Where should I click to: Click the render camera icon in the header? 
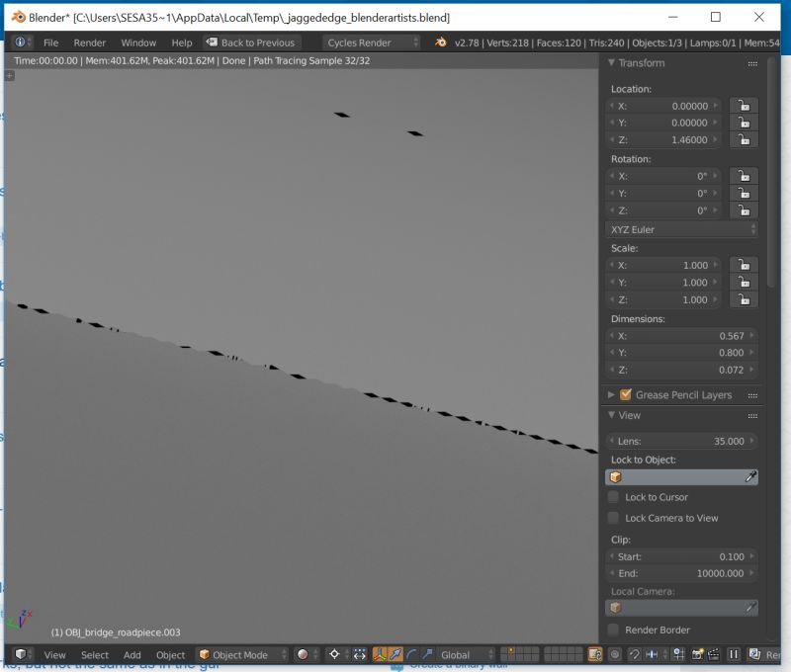coord(696,653)
